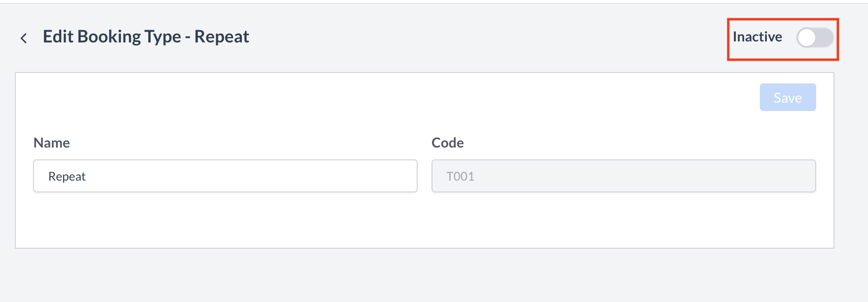Viewport: 868px width, 302px height.
Task: Click the back chevron beside the page title
Action: pyautogui.click(x=24, y=38)
